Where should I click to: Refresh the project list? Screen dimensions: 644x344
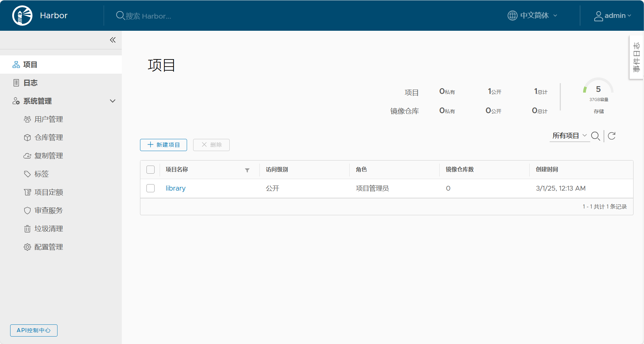coord(612,136)
